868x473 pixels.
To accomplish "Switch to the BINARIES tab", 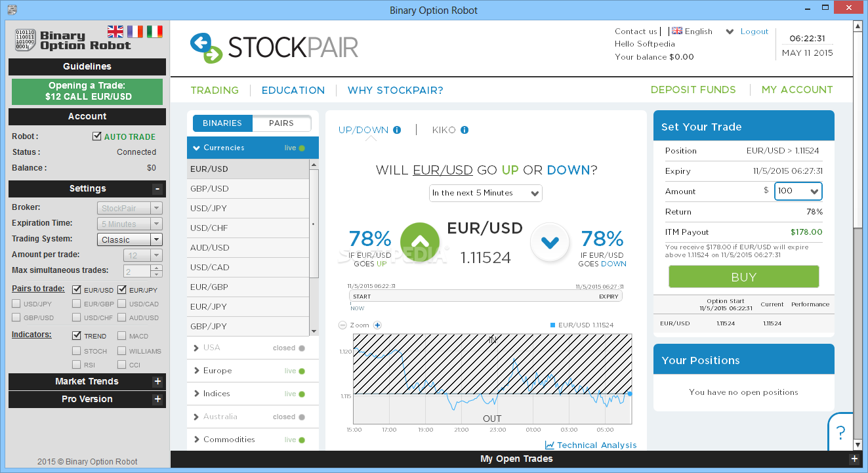I will pyautogui.click(x=222, y=123).
